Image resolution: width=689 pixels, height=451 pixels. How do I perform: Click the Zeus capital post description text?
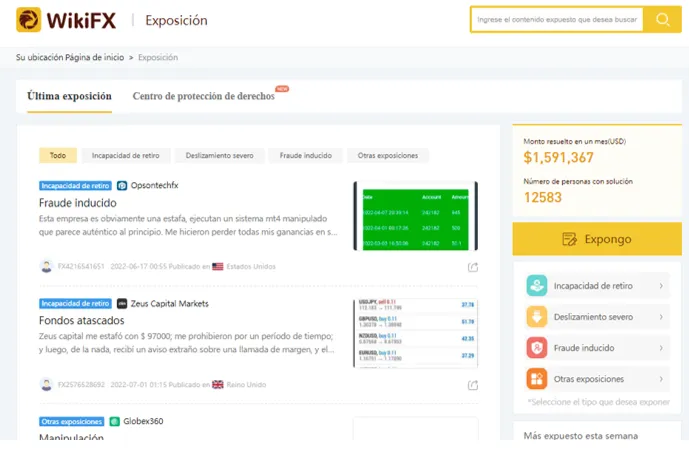(x=186, y=343)
